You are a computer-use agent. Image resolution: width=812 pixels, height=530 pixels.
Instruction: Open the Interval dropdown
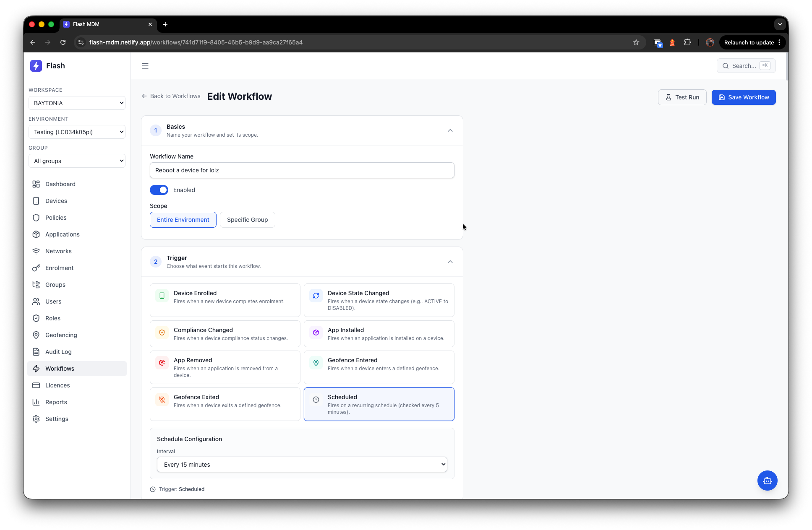point(302,465)
